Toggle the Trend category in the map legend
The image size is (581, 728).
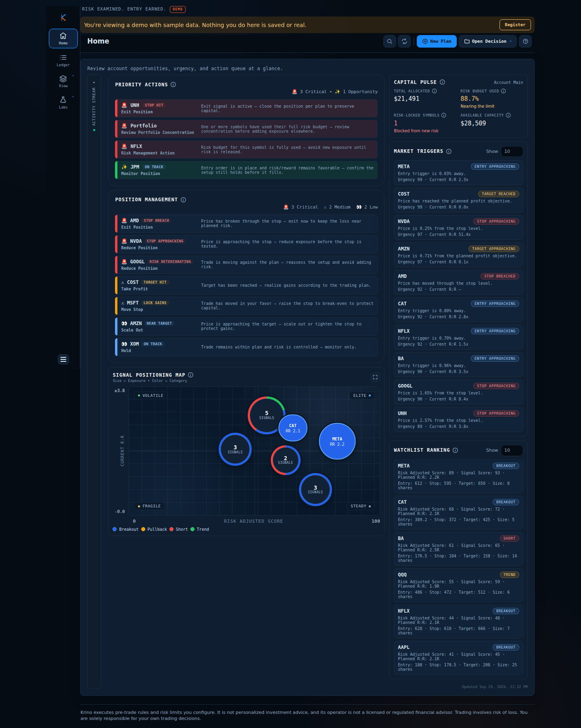coord(200,529)
